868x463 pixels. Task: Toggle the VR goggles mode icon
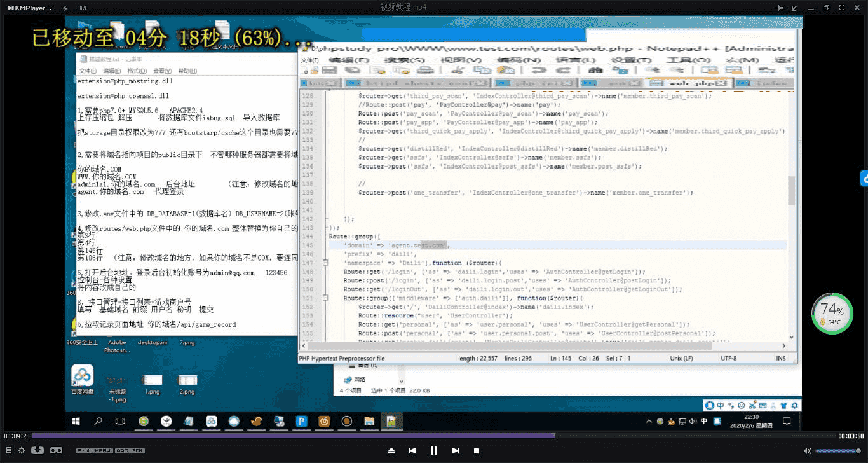pos(56,450)
